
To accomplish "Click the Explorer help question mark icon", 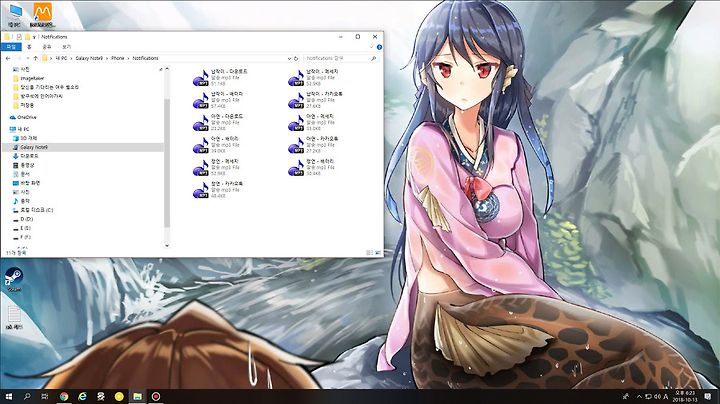I will 379,47.
